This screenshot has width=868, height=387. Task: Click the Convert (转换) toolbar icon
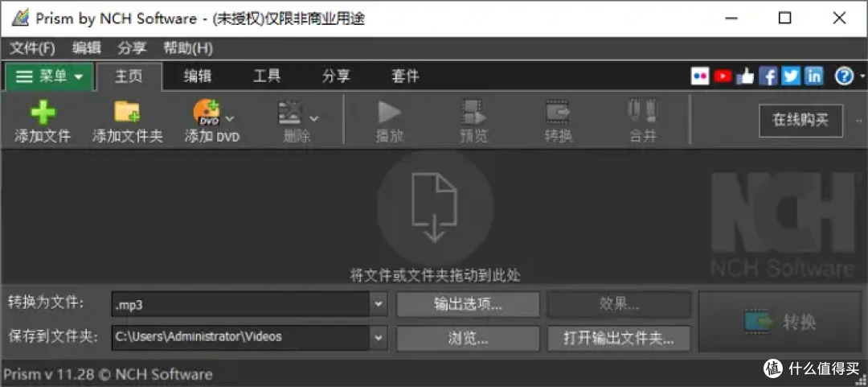(558, 112)
